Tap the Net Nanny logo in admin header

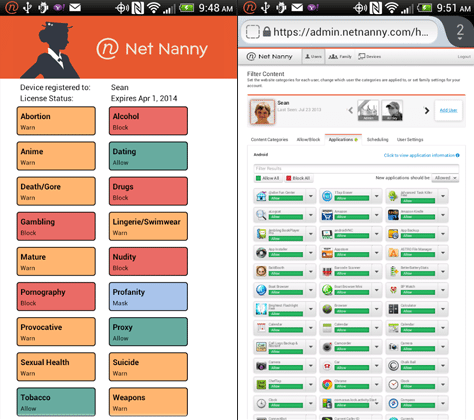(x=269, y=57)
